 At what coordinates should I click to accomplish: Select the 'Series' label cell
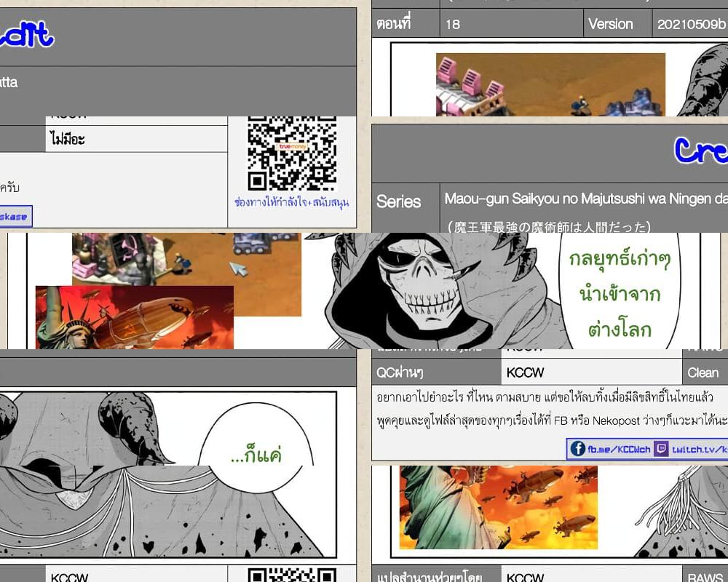(405, 207)
